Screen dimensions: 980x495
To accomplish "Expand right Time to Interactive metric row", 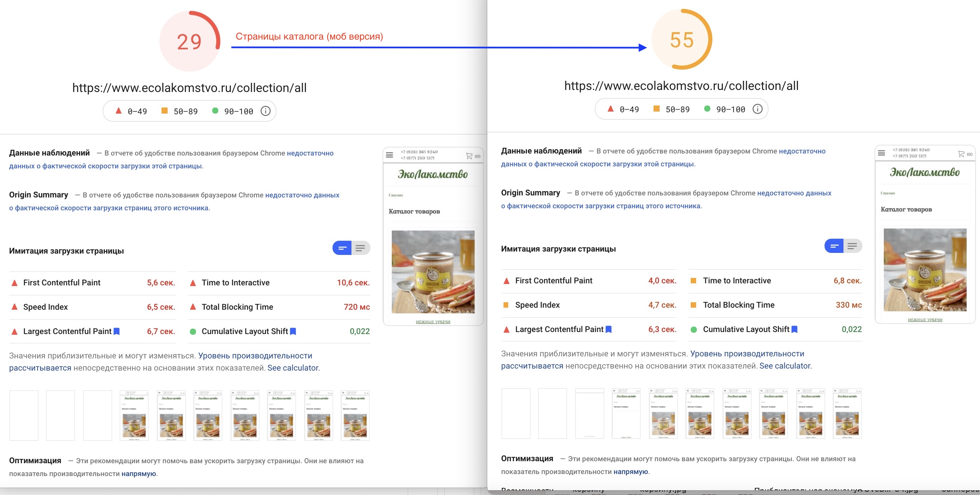I will tap(737, 281).
